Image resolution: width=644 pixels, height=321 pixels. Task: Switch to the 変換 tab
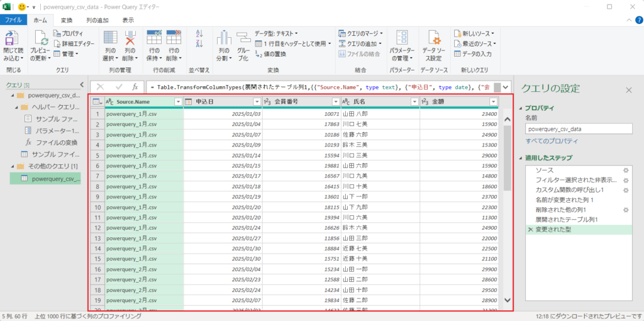point(67,20)
